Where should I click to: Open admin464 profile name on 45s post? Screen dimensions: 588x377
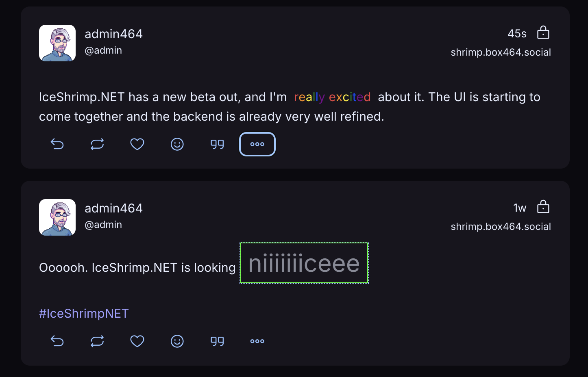point(113,34)
